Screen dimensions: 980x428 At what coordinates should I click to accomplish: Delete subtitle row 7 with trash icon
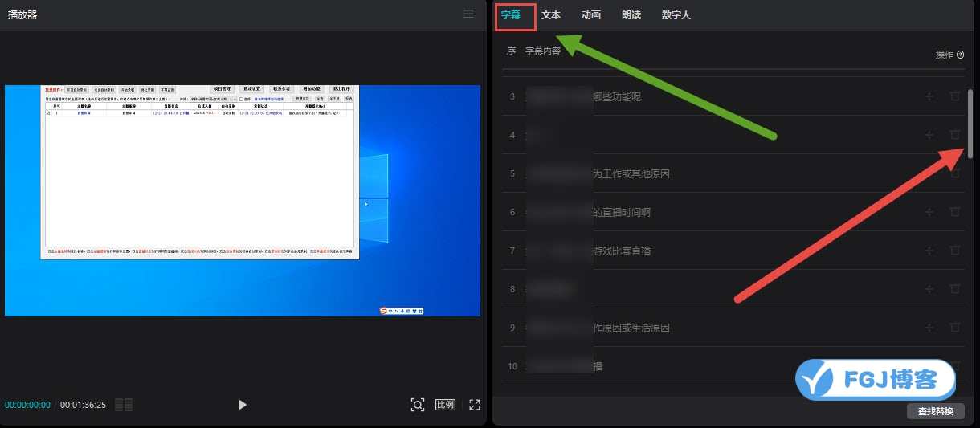(954, 251)
